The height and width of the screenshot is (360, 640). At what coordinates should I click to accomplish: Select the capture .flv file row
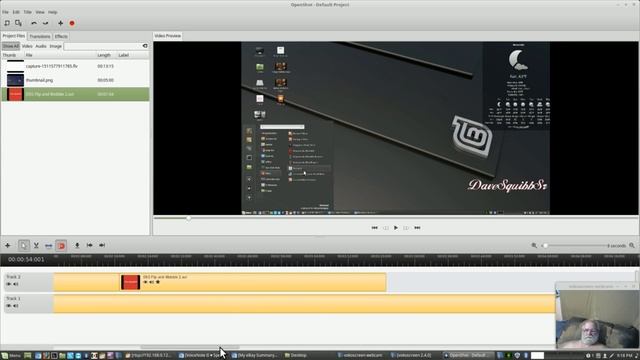75,66
